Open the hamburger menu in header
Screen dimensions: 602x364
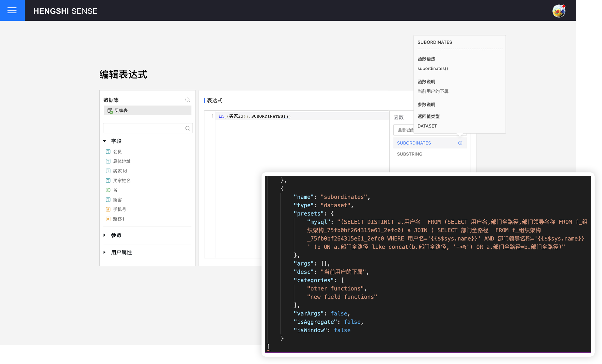tap(12, 10)
